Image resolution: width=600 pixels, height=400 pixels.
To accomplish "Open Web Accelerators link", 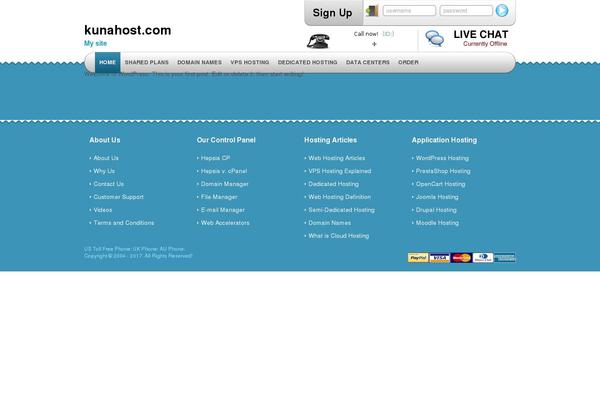I will click(225, 223).
